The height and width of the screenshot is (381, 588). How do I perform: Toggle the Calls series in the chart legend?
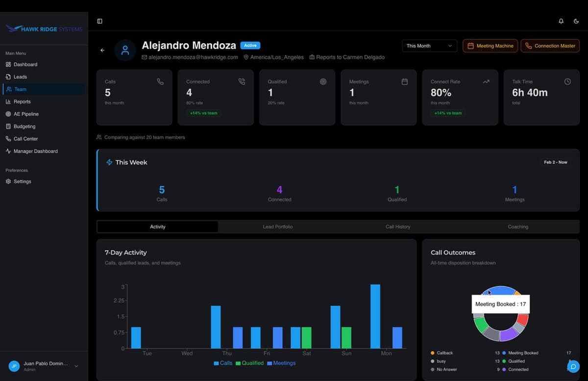(x=222, y=363)
